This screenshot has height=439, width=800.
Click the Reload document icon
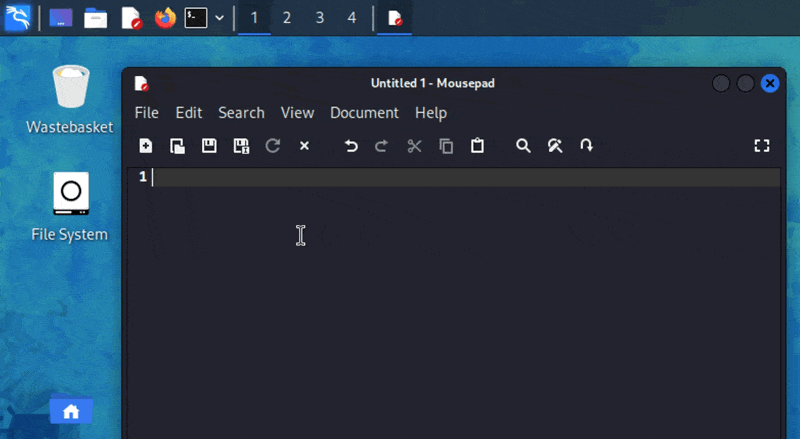tap(273, 146)
